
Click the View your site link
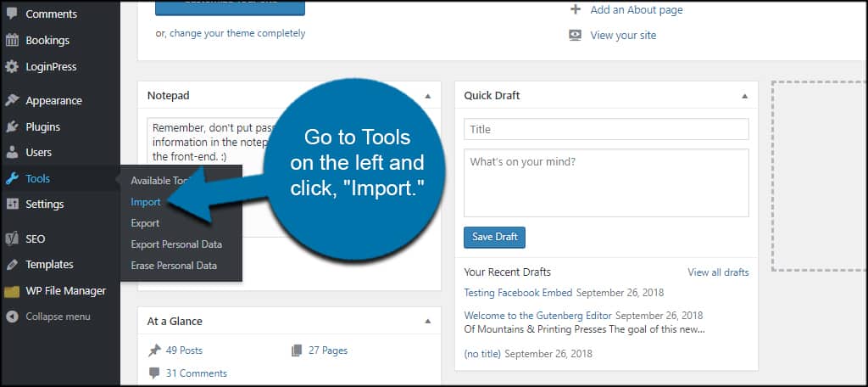pyautogui.click(x=623, y=36)
